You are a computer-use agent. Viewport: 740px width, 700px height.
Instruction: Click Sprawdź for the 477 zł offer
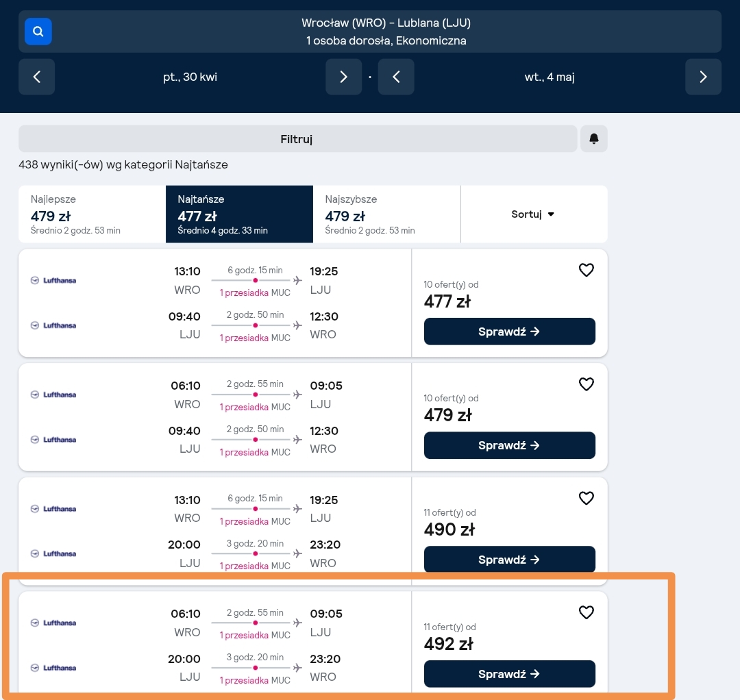pyautogui.click(x=509, y=332)
